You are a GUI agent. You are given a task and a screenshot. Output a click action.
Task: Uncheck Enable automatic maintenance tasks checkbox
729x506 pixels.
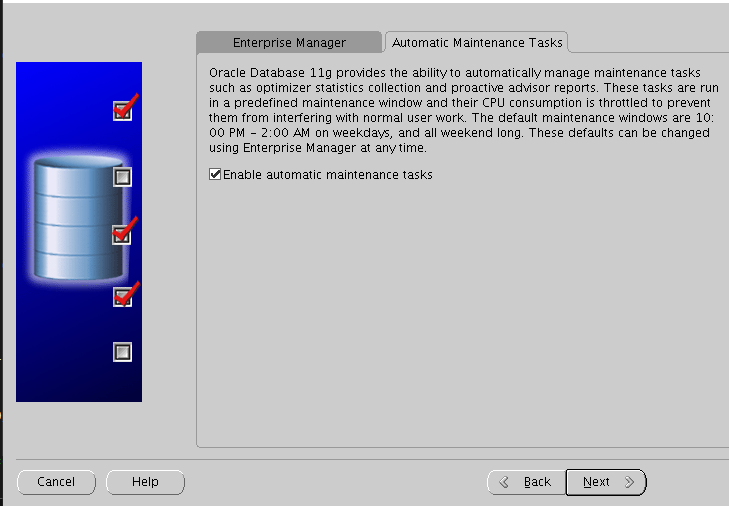[x=215, y=174]
